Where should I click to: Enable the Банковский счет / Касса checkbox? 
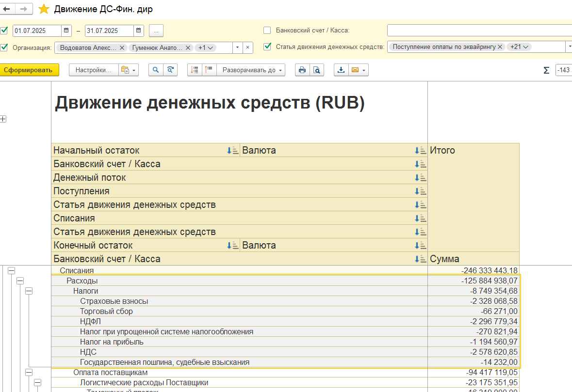(x=267, y=30)
